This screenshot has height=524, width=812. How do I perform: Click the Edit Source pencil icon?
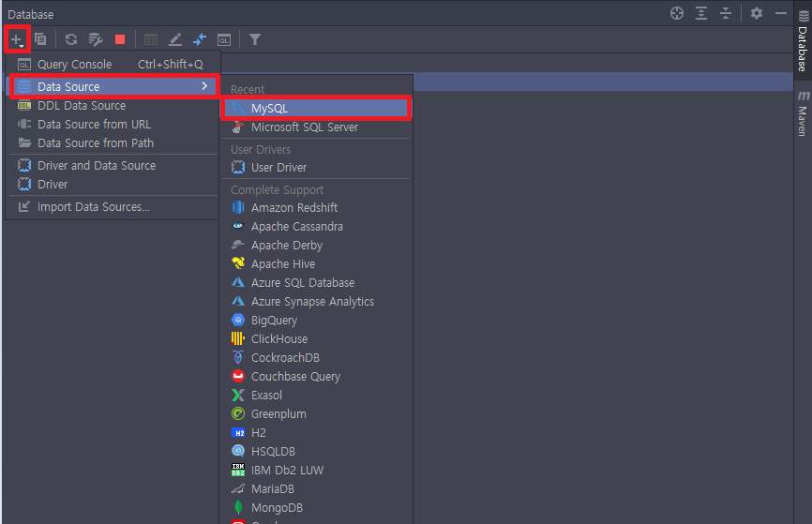tap(175, 39)
